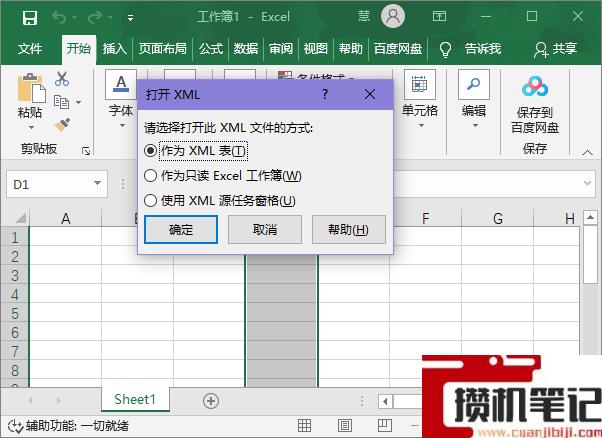Switch to Page Break Preview icon

[x=384, y=425]
